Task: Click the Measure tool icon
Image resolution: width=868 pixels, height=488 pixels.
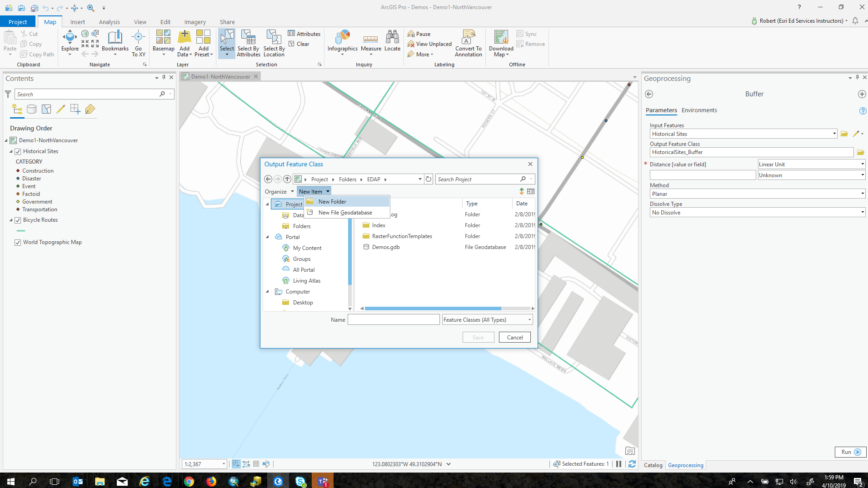Action: (371, 39)
